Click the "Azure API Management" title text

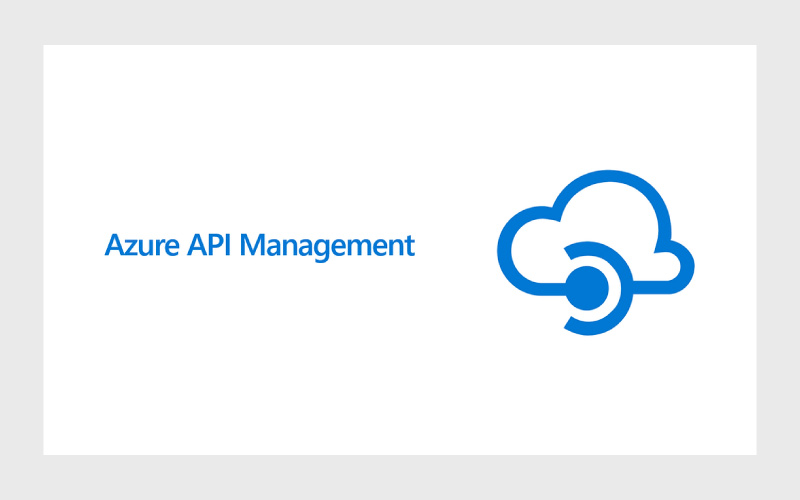259,245
